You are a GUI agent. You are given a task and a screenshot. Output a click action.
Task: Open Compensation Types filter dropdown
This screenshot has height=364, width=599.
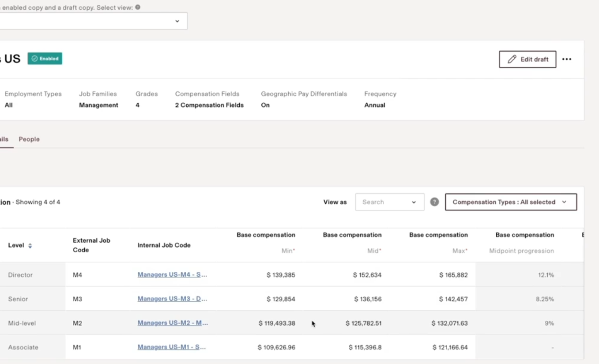coord(511,202)
